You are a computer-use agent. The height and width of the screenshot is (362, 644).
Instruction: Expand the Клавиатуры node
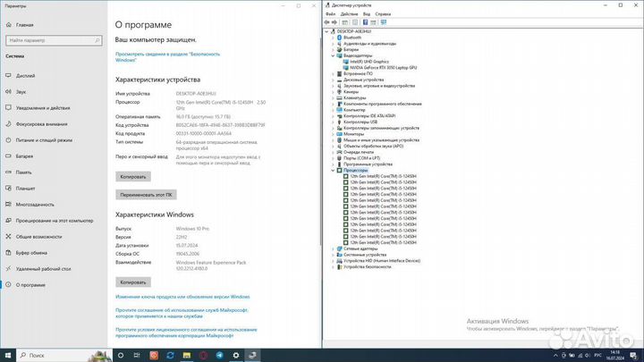click(333, 97)
